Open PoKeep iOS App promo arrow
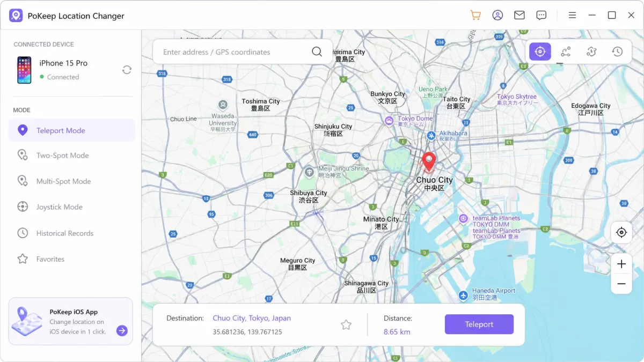Image resolution: width=644 pixels, height=362 pixels. click(122, 331)
